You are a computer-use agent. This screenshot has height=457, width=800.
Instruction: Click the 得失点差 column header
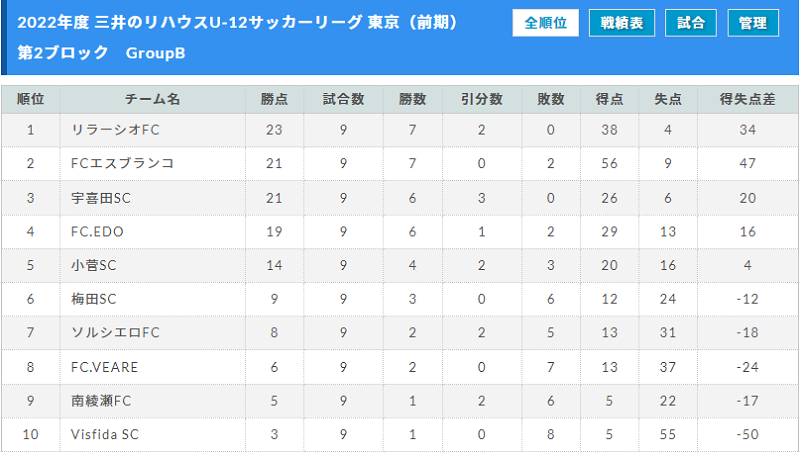click(x=747, y=99)
